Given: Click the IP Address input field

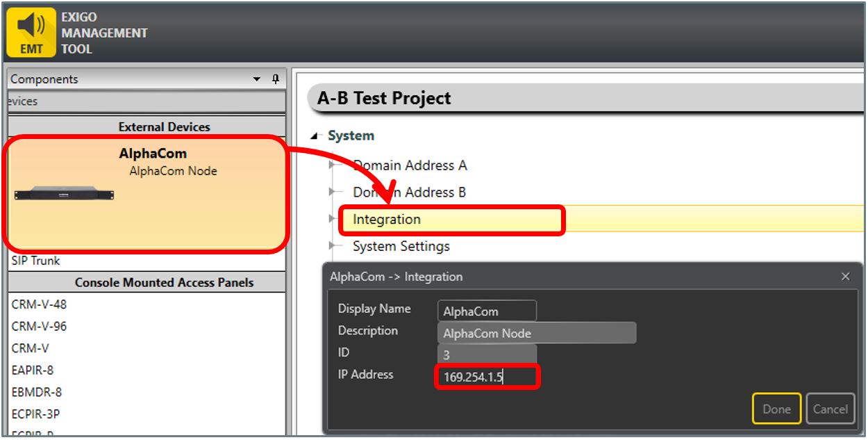Looking at the screenshot, I should 487,378.
